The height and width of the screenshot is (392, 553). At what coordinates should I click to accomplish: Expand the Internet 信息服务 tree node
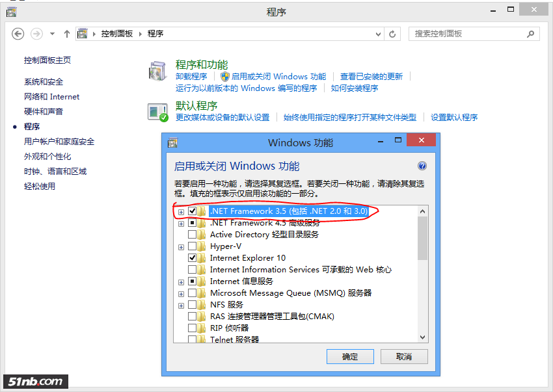pyautogui.click(x=181, y=282)
